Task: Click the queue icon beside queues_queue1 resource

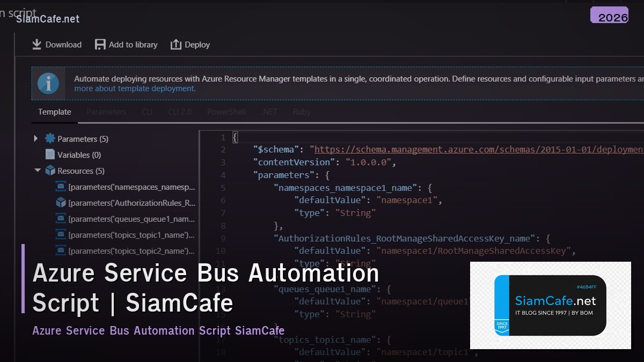Action: [x=60, y=219]
